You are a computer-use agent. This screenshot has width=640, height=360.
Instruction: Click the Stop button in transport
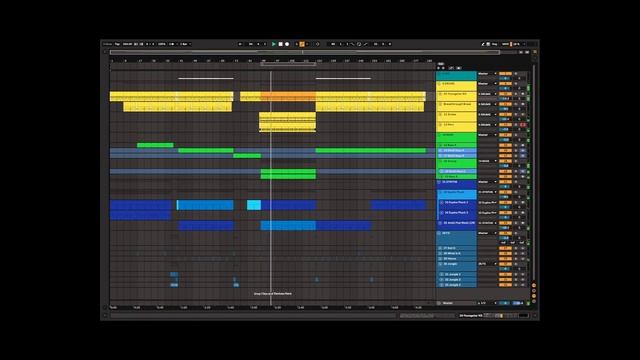[x=280, y=44]
